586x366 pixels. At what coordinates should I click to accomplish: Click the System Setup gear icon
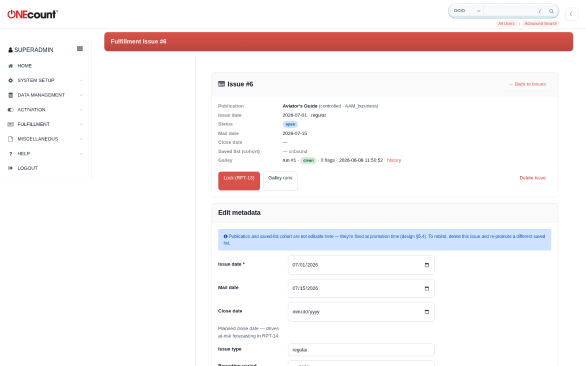pyautogui.click(x=10, y=80)
